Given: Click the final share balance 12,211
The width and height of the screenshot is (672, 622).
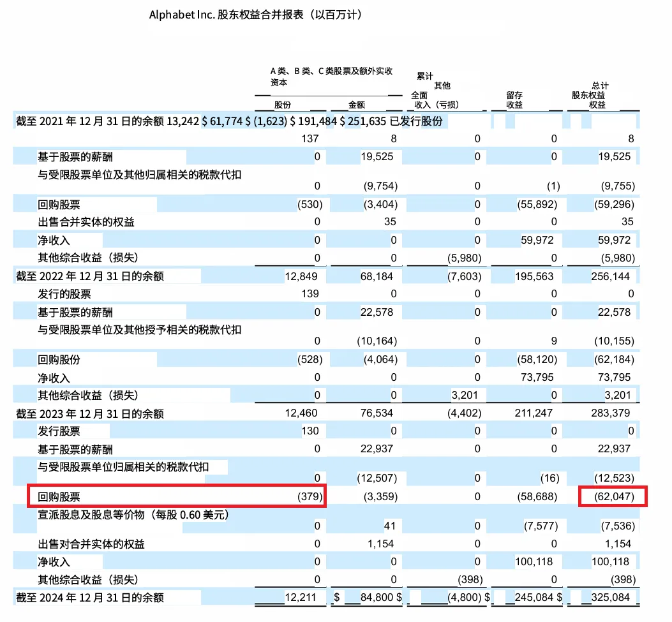Looking at the screenshot, I should click(x=301, y=597).
